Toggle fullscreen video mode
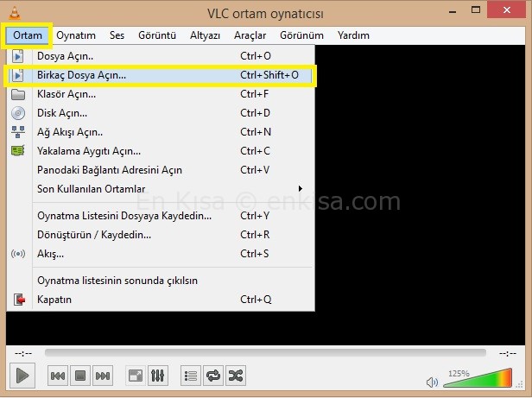 click(x=136, y=376)
